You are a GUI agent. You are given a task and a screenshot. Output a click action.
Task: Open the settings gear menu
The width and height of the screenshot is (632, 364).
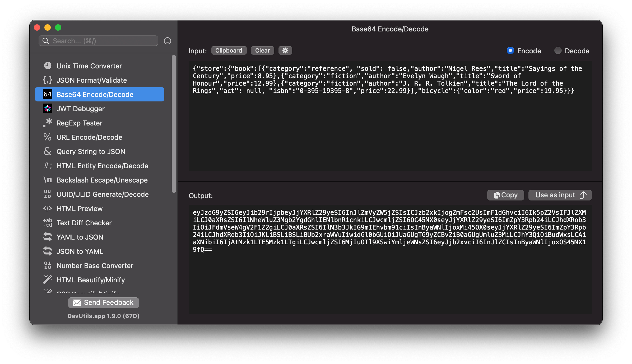[285, 51]
